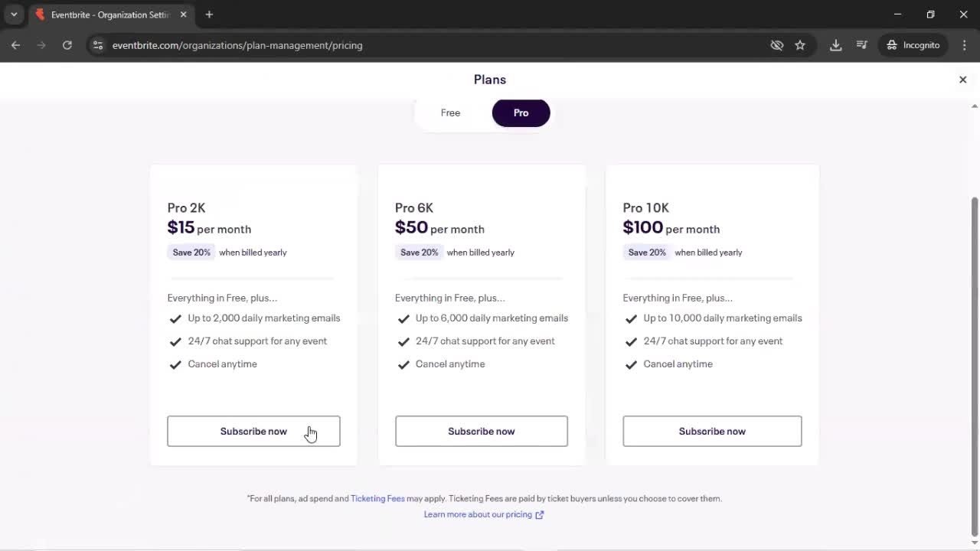Reload the Eventbrite pricing page
This screenshot has height=551, width=980.
coord(67,45)
